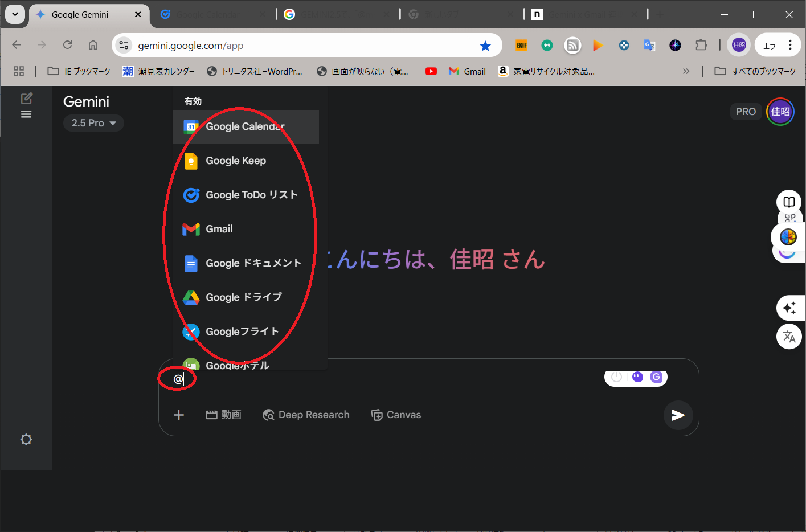
Task: Switch to the note tab with n icon
Action: [584, 15]
